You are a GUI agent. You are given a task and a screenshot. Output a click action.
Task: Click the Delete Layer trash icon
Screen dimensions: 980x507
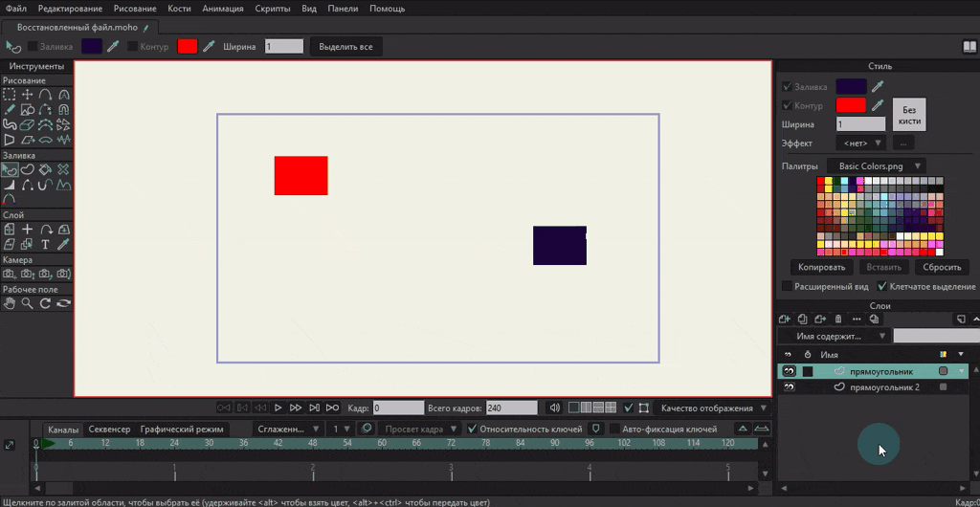(838, 320)
